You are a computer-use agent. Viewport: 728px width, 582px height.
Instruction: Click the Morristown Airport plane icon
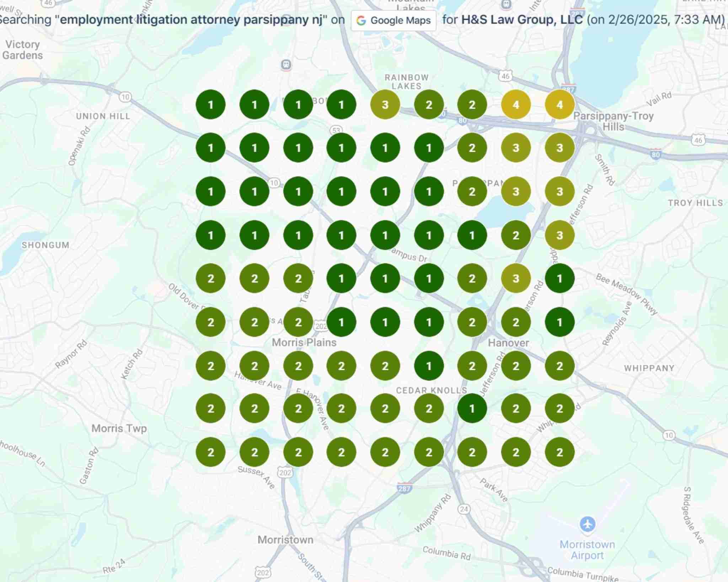pos(588,524)
